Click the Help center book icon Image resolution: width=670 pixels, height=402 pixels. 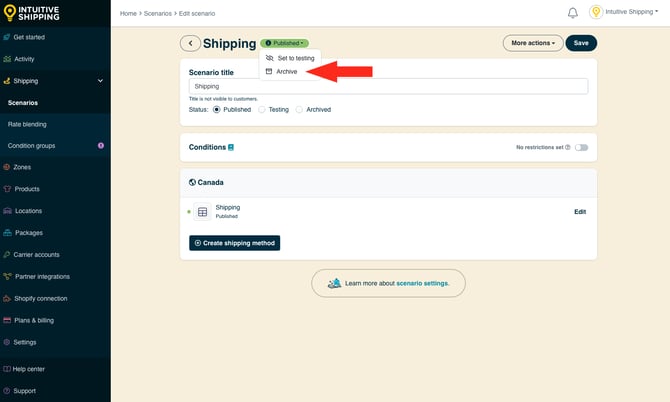pos(7,369)
